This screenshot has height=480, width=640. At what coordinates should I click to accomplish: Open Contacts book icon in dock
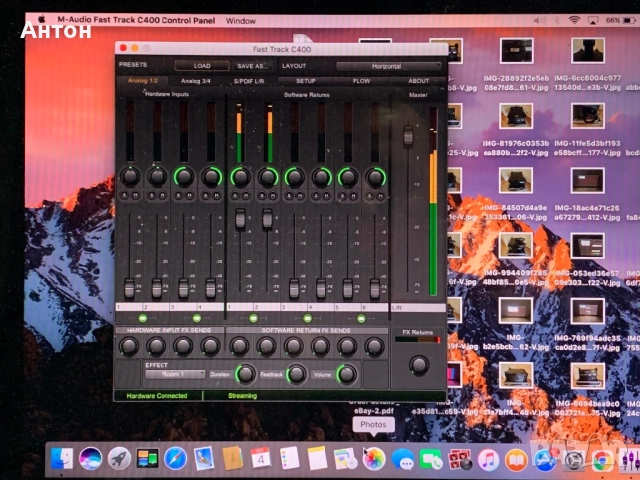(x=232, y=458)
